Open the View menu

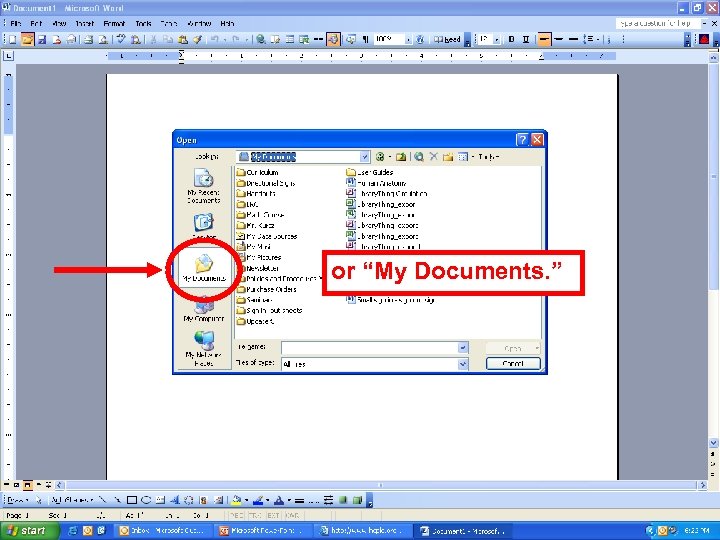tap(59, 23)
